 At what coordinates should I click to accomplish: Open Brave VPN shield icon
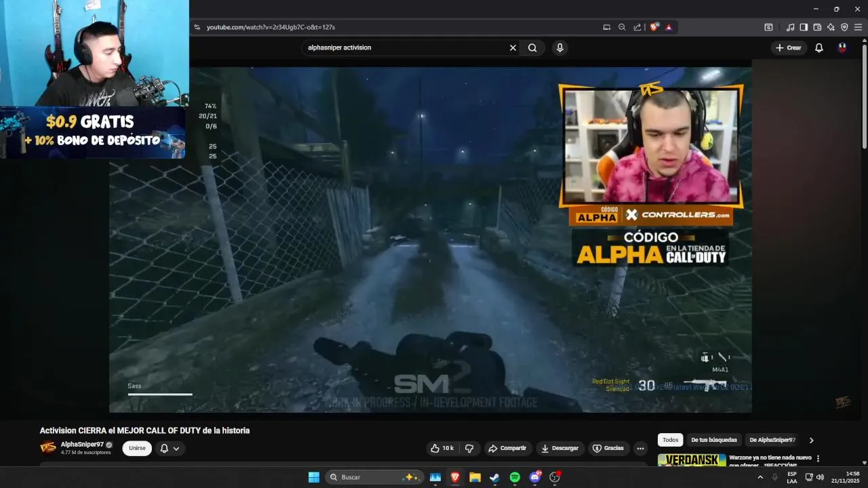(x=844, y=27)
